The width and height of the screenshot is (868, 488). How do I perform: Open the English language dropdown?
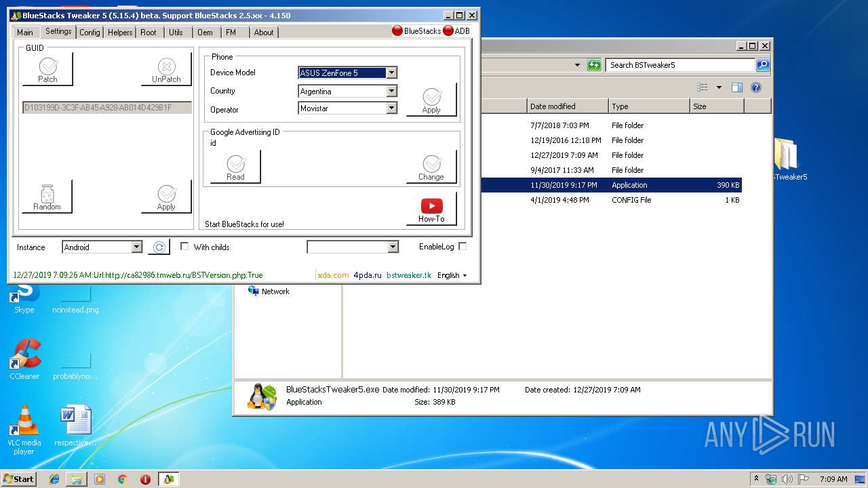452,275
